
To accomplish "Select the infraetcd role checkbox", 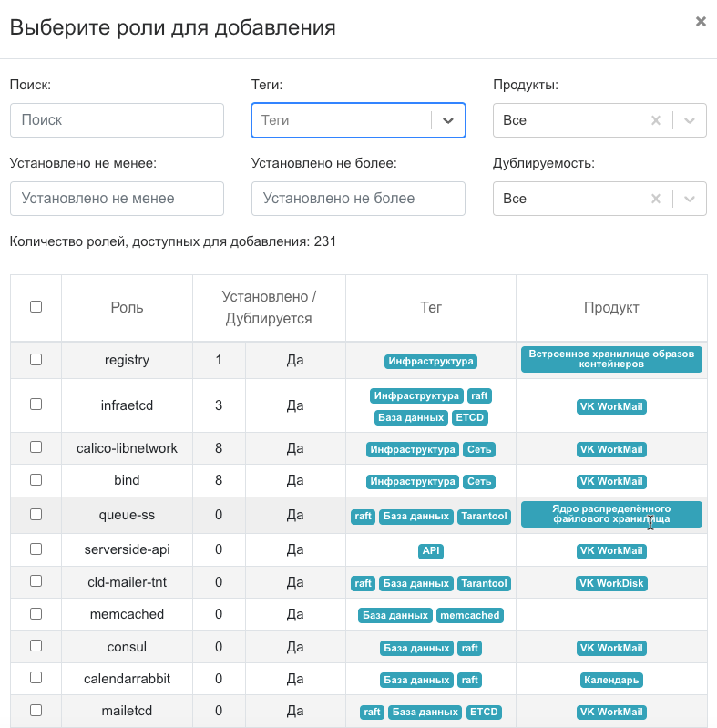I will tap(36, 405).
